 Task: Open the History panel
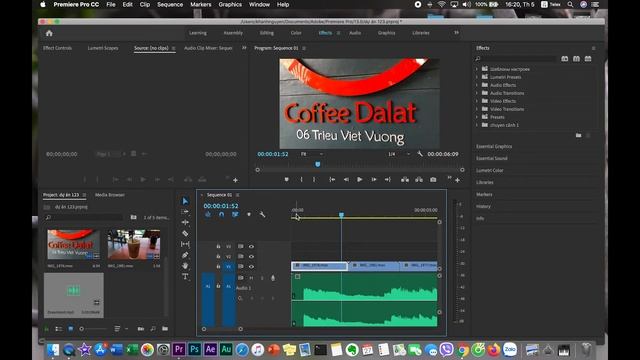(483, 207)
